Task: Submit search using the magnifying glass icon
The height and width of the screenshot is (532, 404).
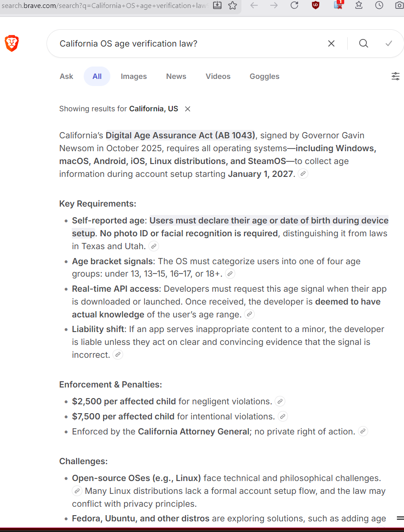Action: tap(363, 43)
